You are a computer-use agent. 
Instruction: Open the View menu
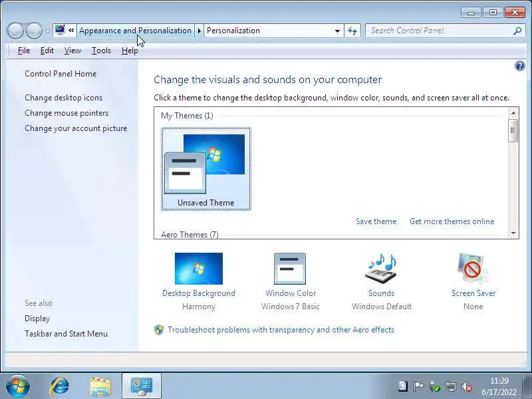click(x=72, y=51)
